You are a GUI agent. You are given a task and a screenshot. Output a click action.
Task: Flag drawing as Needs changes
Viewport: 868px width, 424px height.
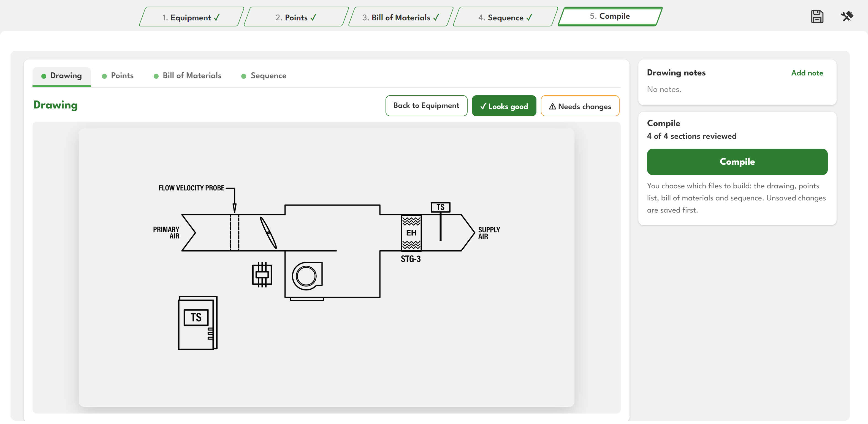click(x=580, y=106)
